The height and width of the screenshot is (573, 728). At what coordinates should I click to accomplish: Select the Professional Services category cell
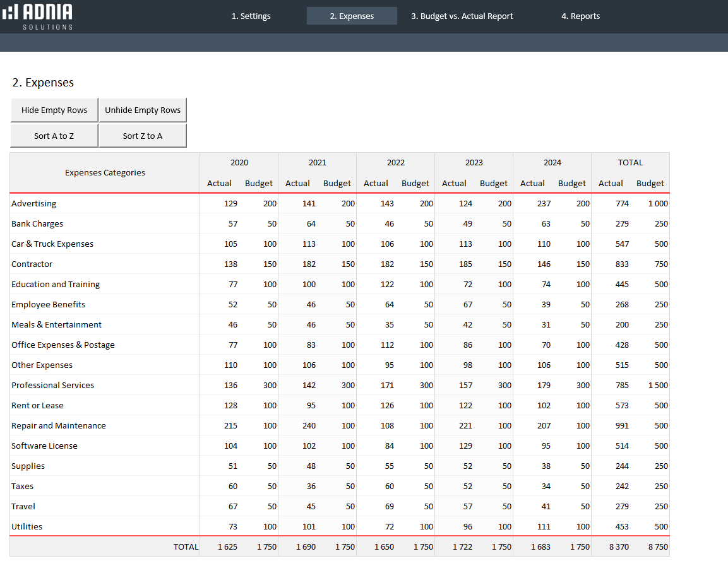click(52, 386)
